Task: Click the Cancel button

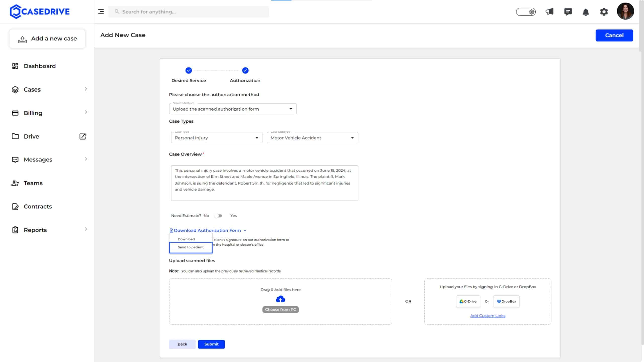Action: coord(614,35)
